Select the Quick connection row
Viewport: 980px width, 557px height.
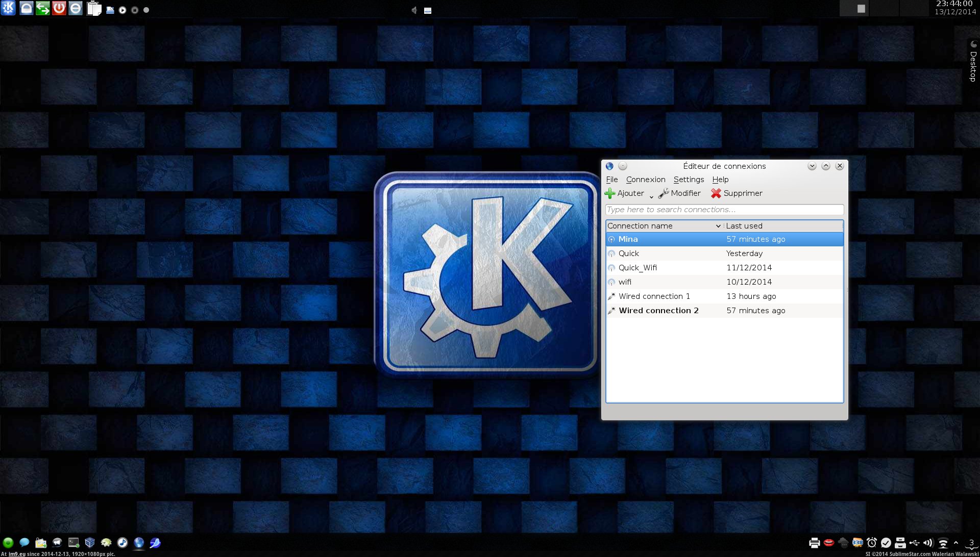pyautogui.click(x=724, y=254)
